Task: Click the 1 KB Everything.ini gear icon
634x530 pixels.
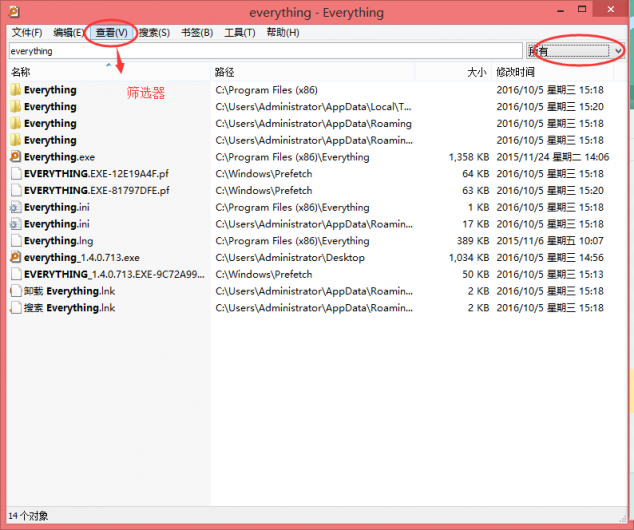Action: (15, 207)
